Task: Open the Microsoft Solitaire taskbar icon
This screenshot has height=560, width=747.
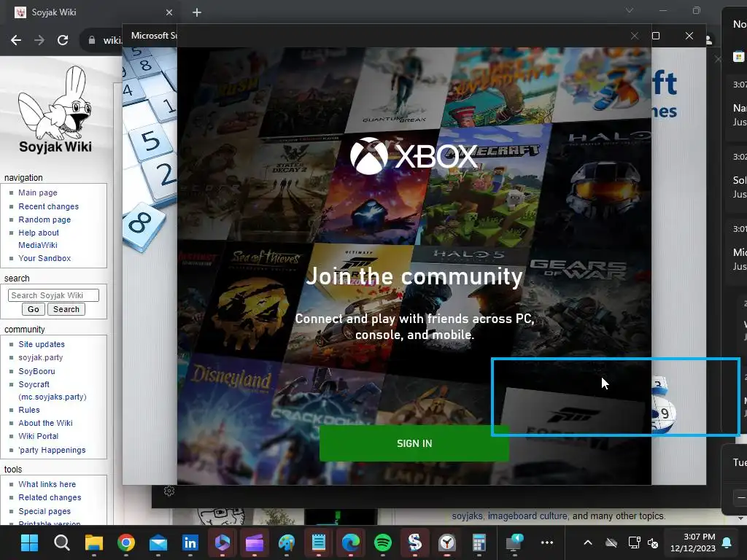Action: coord(415,542)
